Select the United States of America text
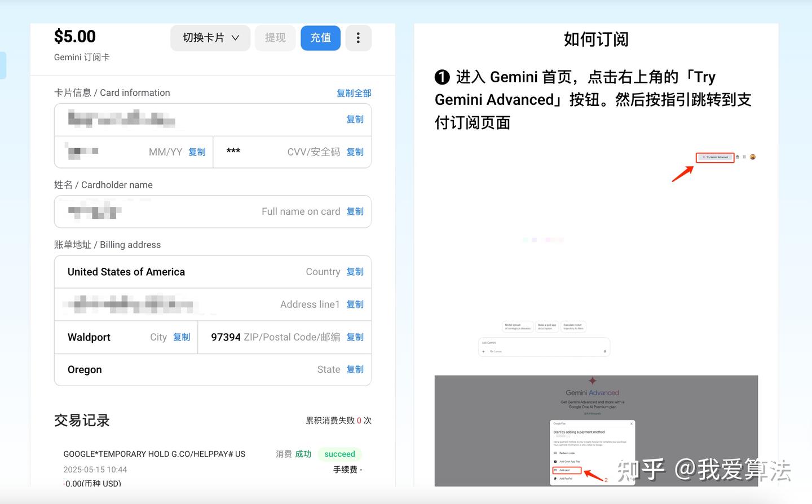Screen dimensions: 812x504 [126, 272]
